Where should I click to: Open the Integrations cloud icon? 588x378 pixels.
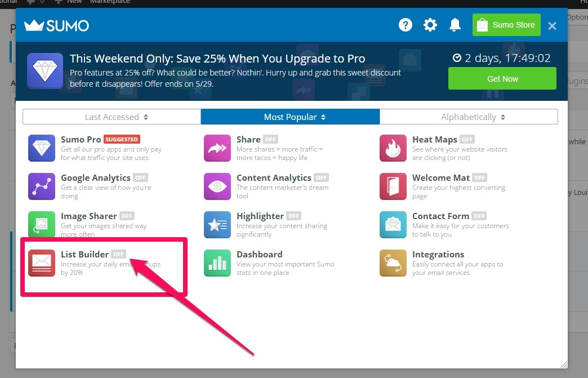[x=393, y=263]
